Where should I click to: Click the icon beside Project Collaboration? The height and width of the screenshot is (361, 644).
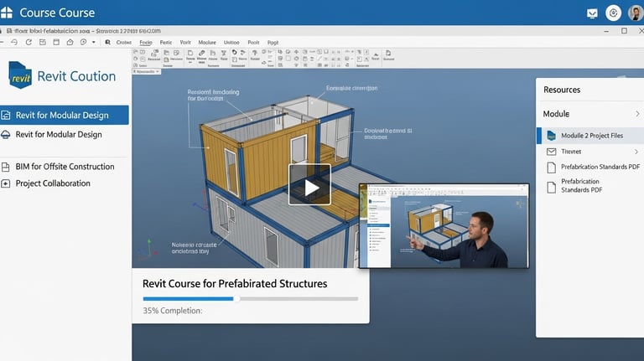[5, 183]
